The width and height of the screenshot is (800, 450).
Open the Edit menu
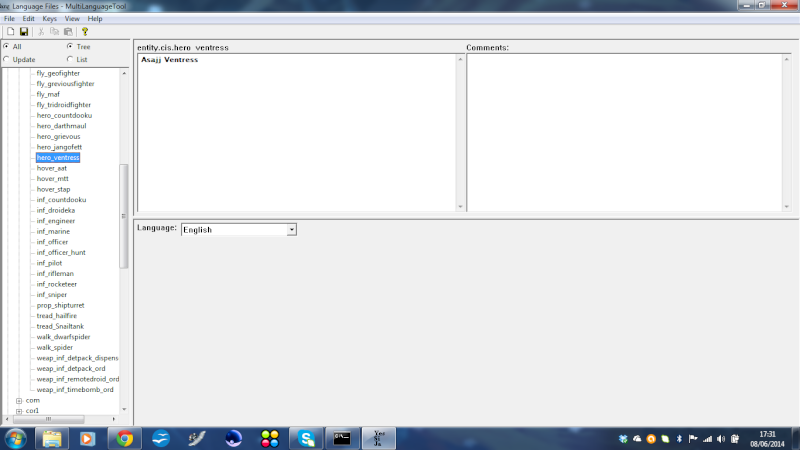pos(29,18)
